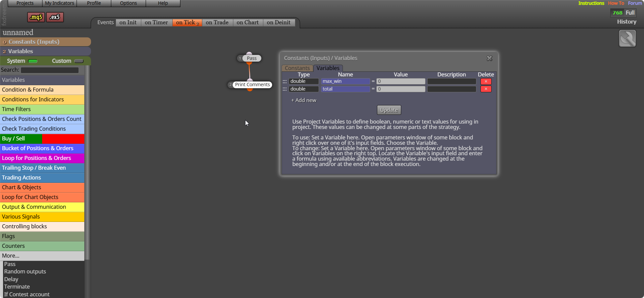Screen dimensions: 644x298
Task: Switch to on Deinit event tab
Action: [279, 23]
